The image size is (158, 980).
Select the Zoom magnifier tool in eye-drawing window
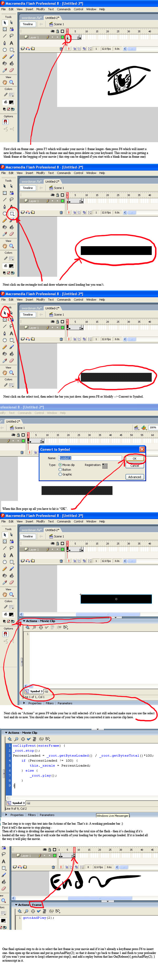click(11, 82)
